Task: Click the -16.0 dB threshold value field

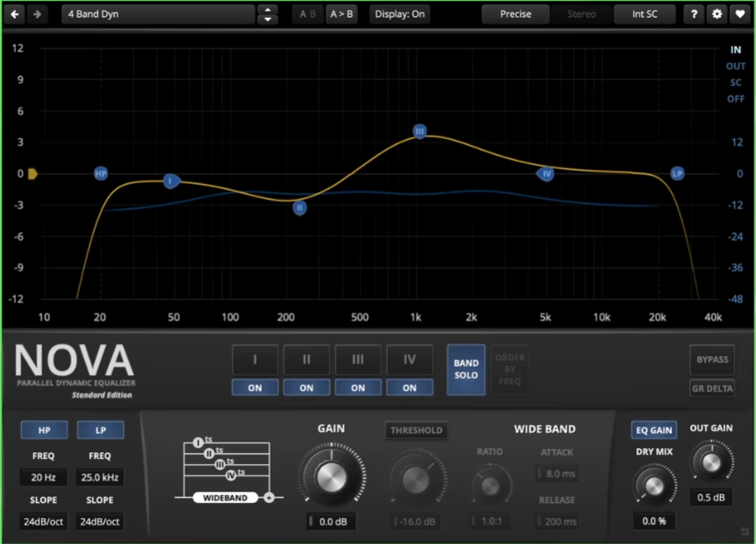Action: [416, 521]
